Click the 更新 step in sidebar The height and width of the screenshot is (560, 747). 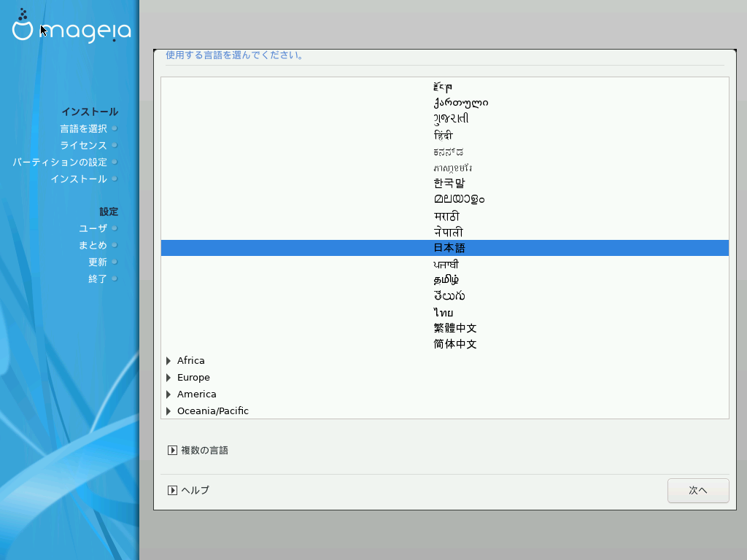98,262
